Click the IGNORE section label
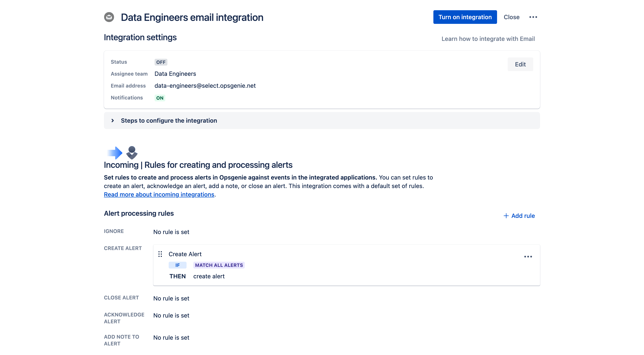Viewport: 644px width, 355px height. (x=114, y=231)
